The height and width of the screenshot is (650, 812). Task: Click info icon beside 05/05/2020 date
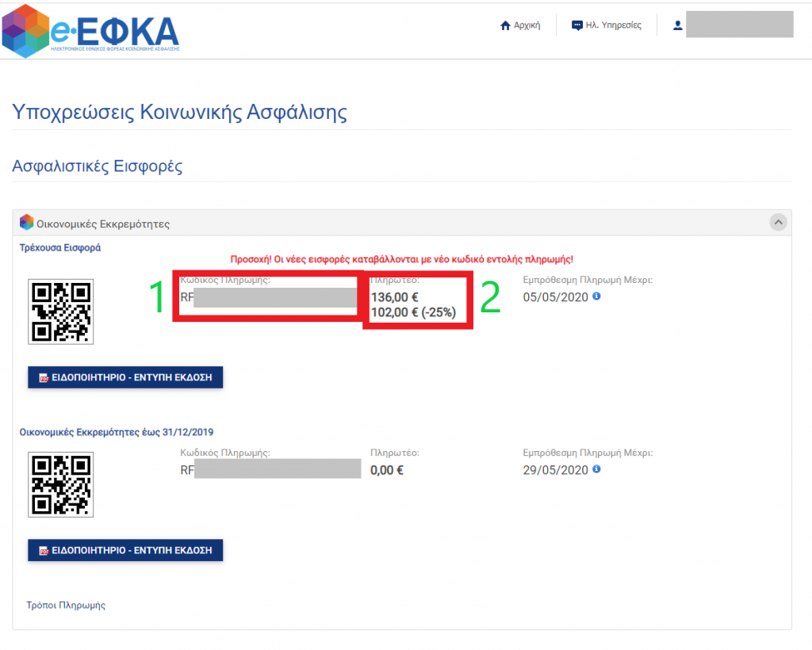tap(596, 296)
